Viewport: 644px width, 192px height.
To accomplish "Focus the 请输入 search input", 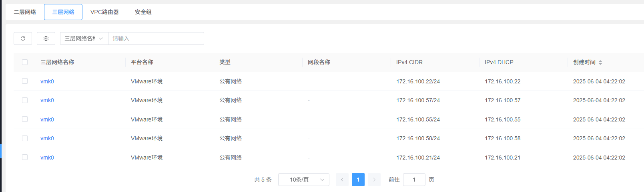I will tap(156, 38).
